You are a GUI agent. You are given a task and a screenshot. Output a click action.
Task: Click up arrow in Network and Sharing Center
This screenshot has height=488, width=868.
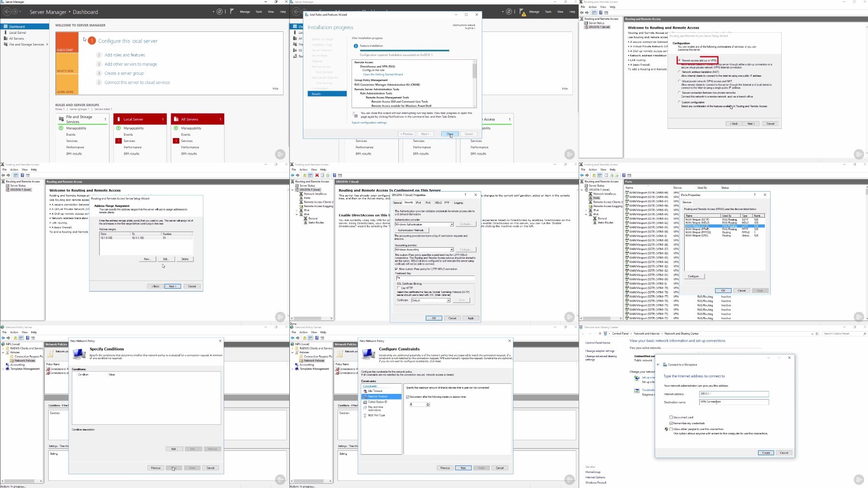[600, 334]
